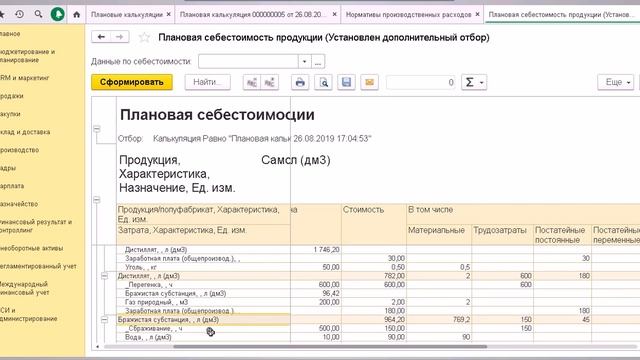Click the scroll-left arrow of report
Image resolution: width=640 pixels, height=360 pixels.
tap(97, 347)
